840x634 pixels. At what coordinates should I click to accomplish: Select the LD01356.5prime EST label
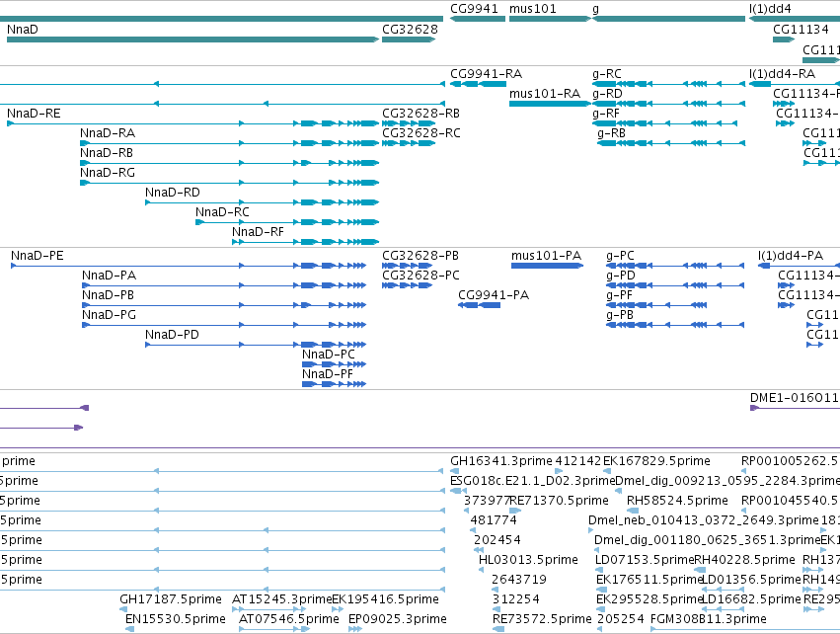tap(751, 580)
